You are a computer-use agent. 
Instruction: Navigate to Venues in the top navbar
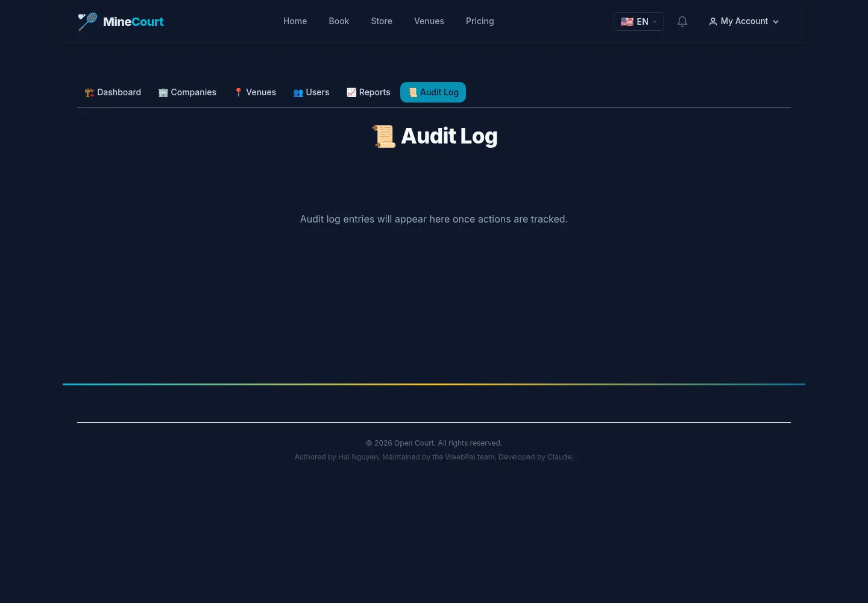(x=429, y=21)
